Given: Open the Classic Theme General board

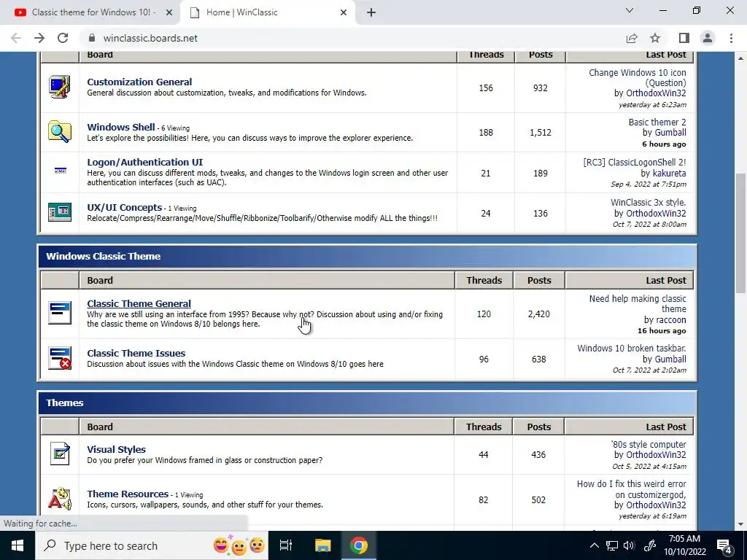Looking at the screenshot, I should pos(139,303).
